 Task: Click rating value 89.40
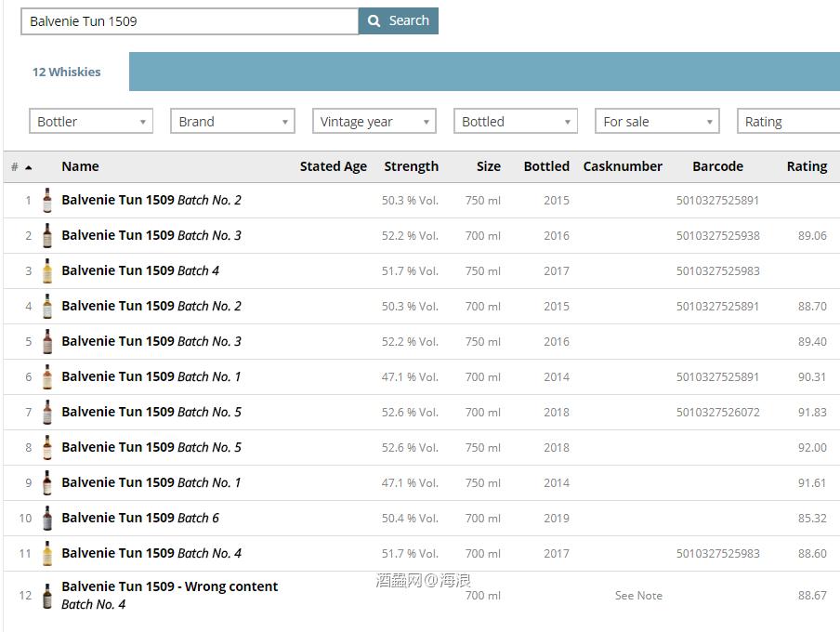(812, 342)
